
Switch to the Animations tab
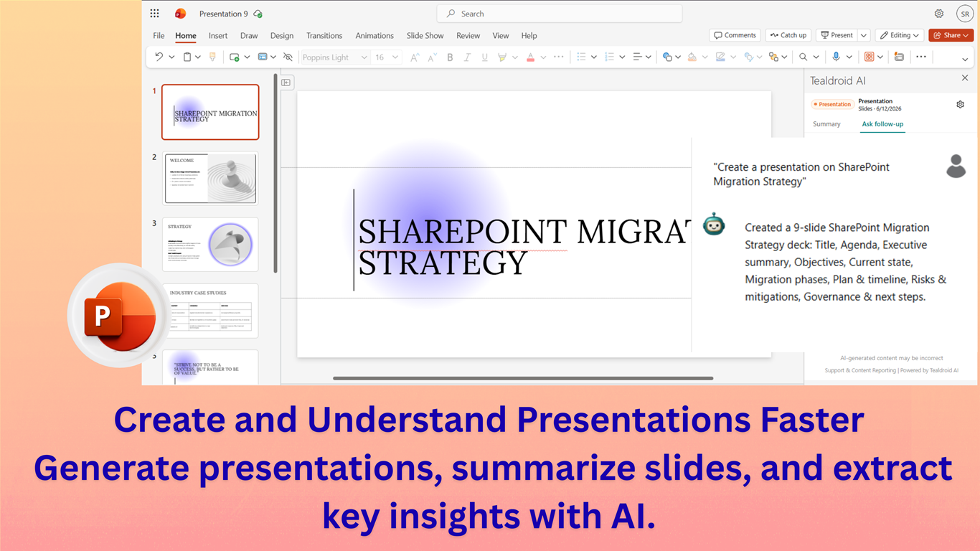374,35
